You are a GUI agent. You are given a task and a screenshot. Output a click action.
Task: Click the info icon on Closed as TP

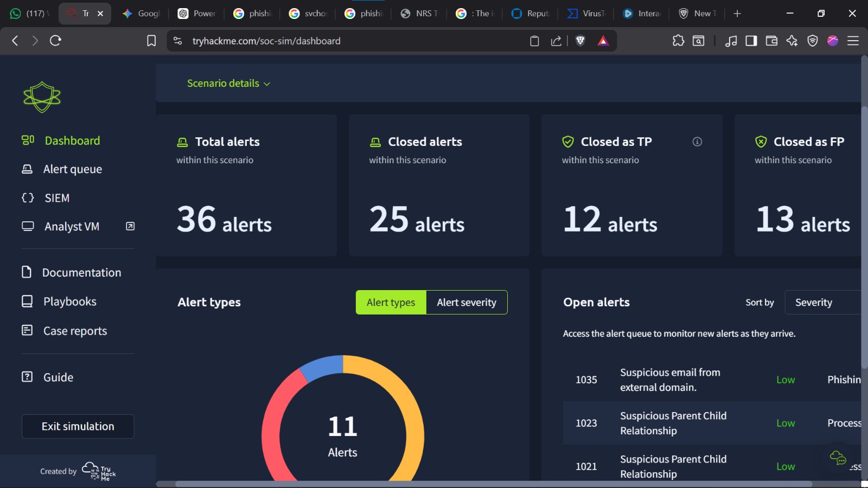click(697, 142)
